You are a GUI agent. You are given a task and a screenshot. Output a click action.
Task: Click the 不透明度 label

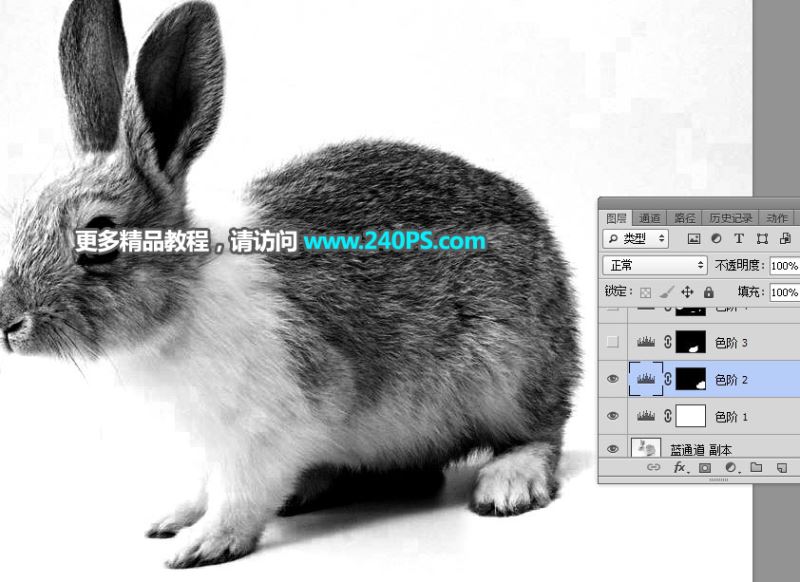[740, 265]
